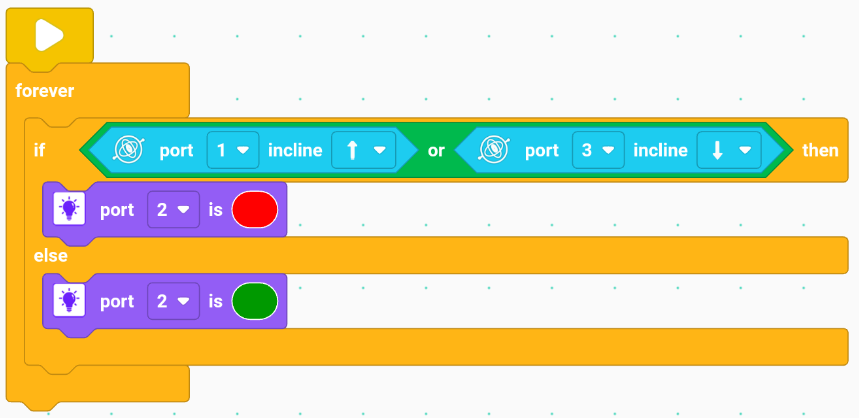The width and height of the screenshot is (859, 418).
Task: Click the up arrow incline direction icon
Action: pos(353,150)
